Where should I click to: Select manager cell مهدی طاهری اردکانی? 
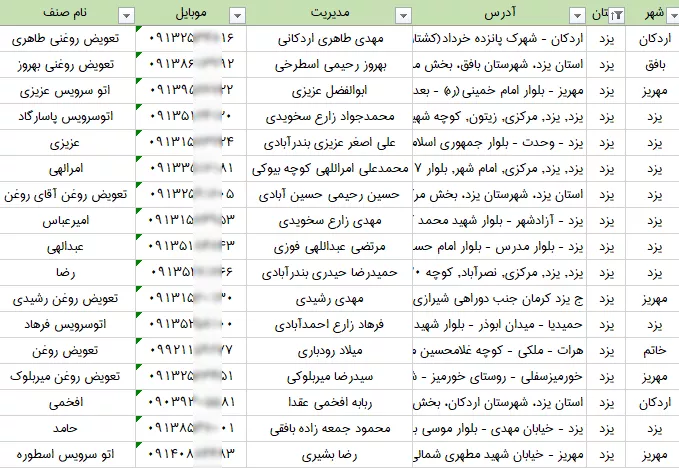point(330,39)
